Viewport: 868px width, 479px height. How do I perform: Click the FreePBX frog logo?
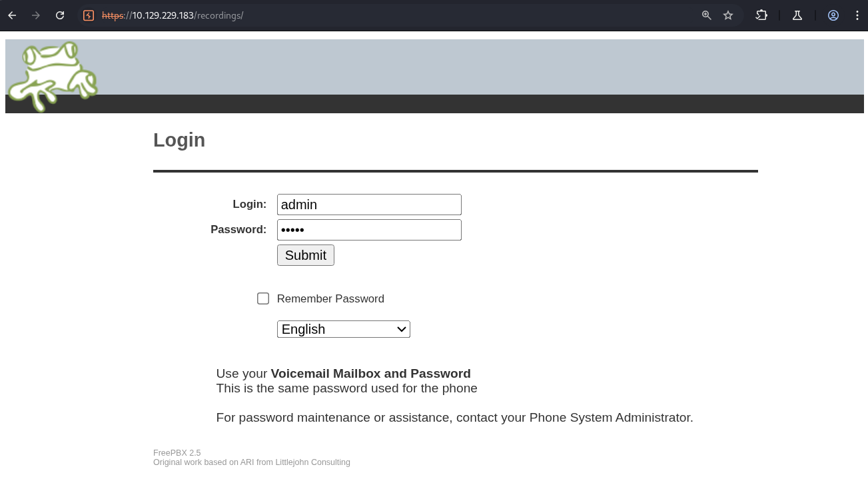pyautogui.click(x=52, y=76)
